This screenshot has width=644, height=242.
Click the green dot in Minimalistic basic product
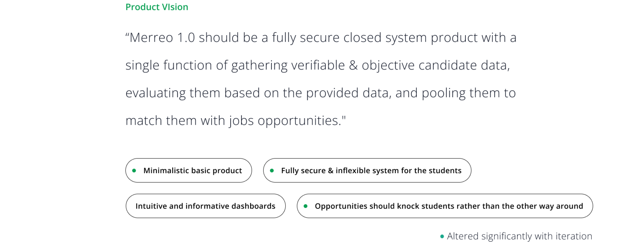tap(134, 170)
